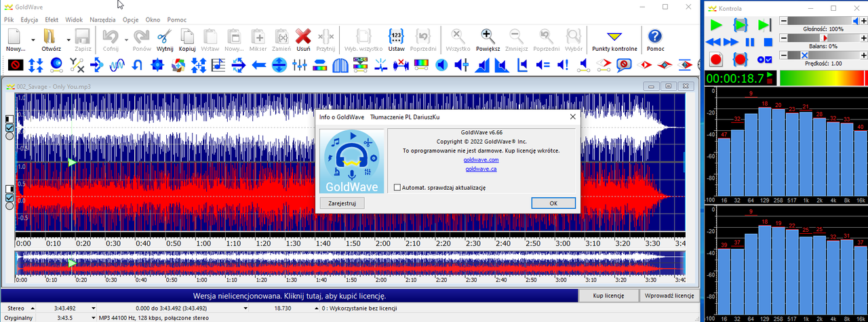Click the bracketed record selection button
This screenshot has width=868, height=322.
click(741, 60)
